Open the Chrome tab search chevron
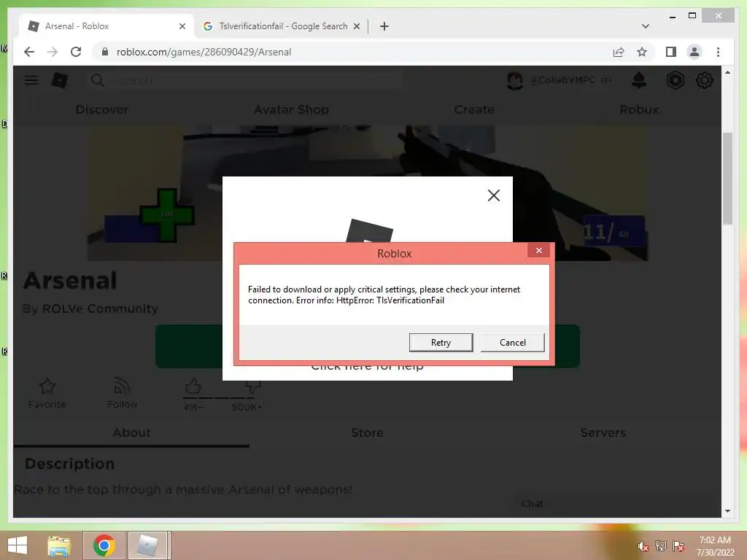The width and height of the screenshot is (747, 560). [x=646, y=26]
